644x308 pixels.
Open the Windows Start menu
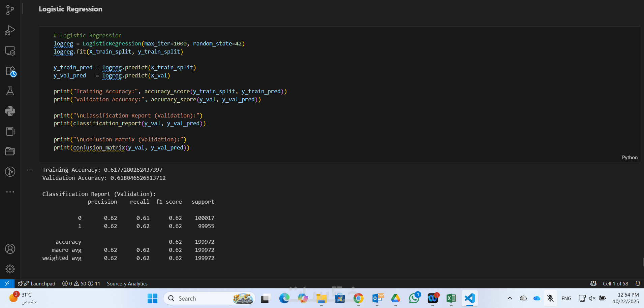coord(152,298)
